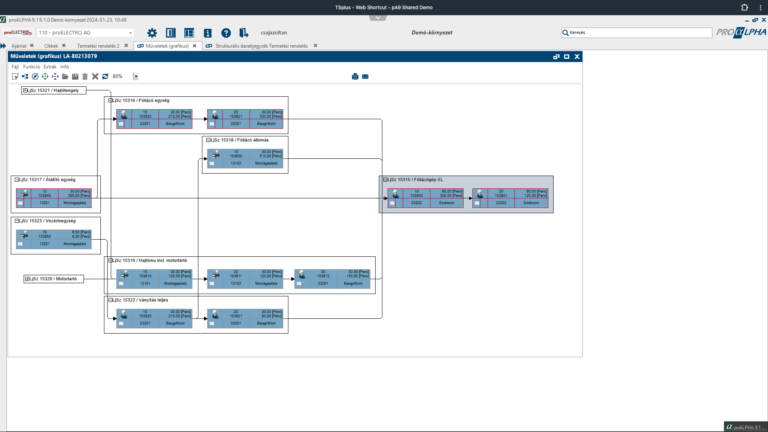Click the refresh icon beside 80% zoom
This screenshot has height=432, width=768.
click(x=104, y=76)
